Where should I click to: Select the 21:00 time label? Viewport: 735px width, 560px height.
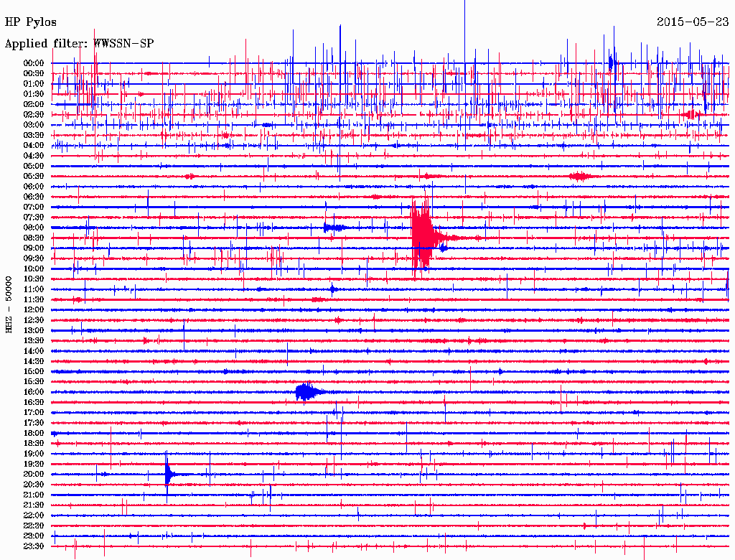pyautogui.click(x=34, y=495)
